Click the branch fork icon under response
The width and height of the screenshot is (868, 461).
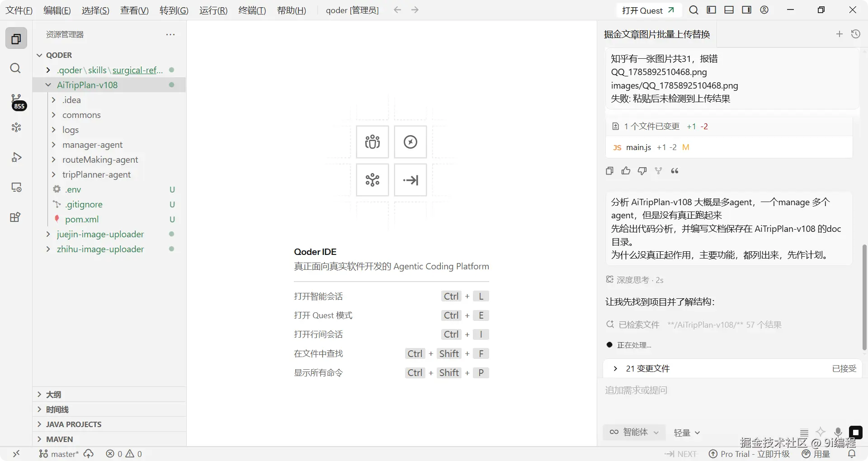pos(658,171)
